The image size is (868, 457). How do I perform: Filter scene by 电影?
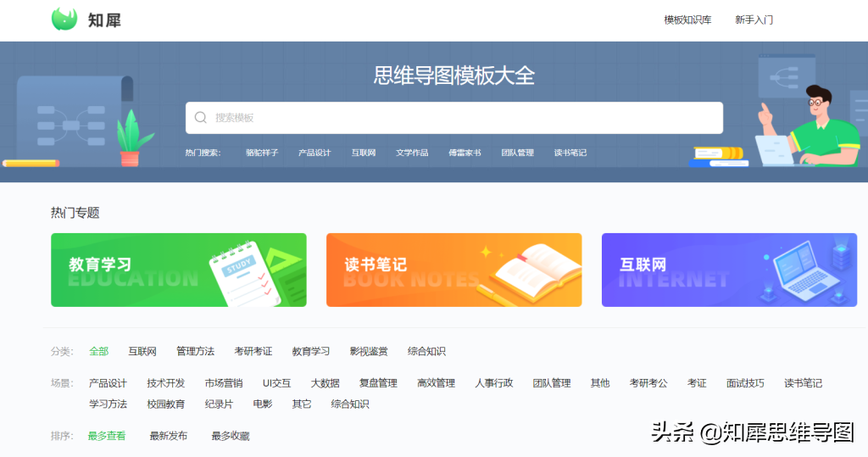point(263,404)
